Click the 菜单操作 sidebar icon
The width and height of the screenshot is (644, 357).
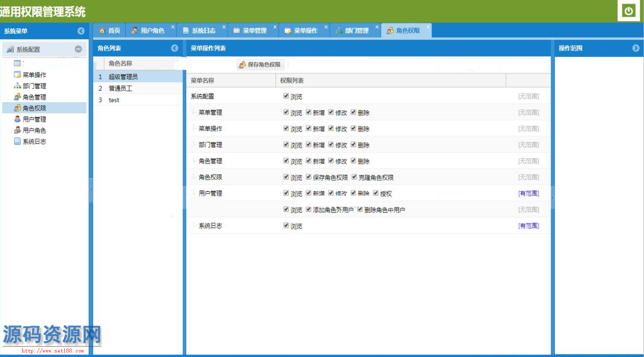coord(17,75)
